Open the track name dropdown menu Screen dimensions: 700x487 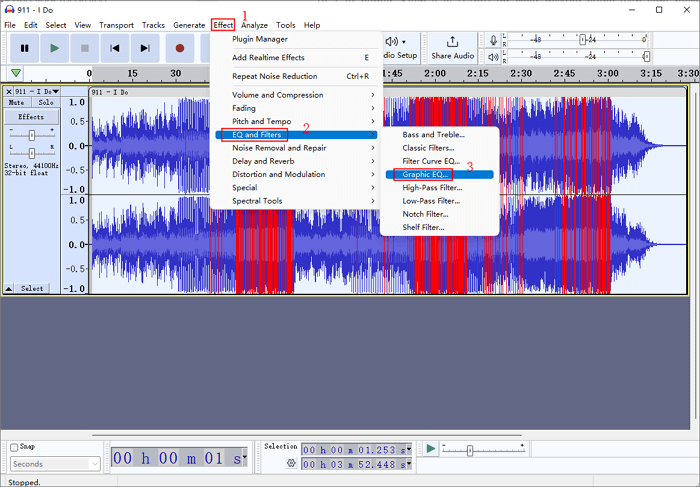click(34, 91)
